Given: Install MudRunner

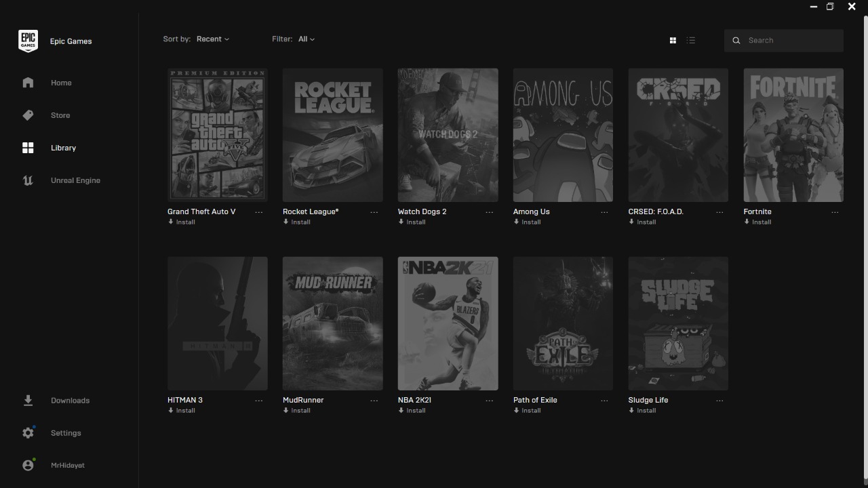Looking at the screenshot, I should (297, 411).
